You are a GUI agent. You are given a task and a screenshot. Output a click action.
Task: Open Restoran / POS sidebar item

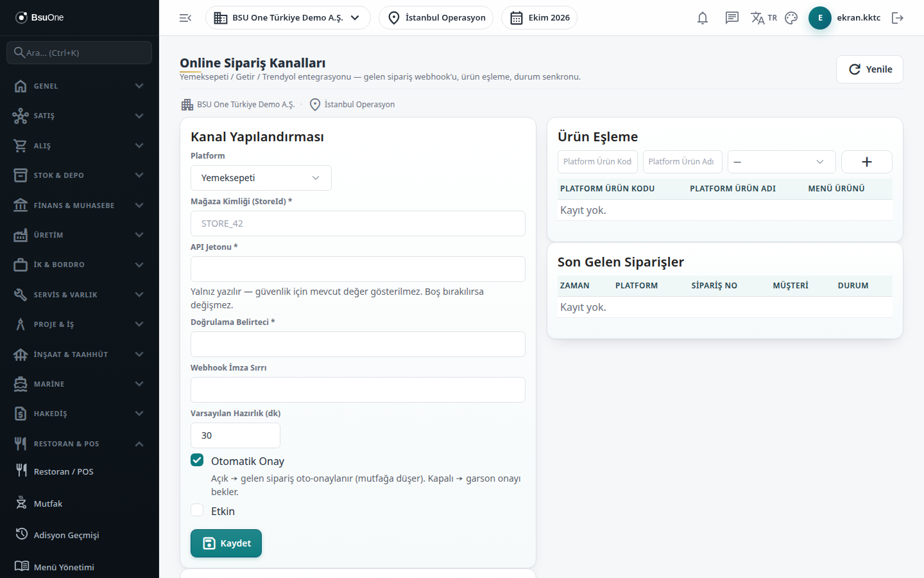coord(80,471)
